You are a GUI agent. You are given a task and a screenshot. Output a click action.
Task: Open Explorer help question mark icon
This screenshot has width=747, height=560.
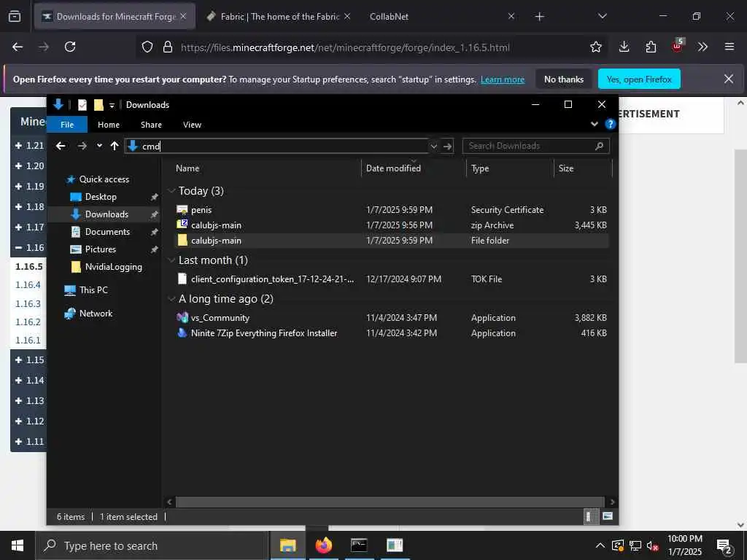point(610,124)
